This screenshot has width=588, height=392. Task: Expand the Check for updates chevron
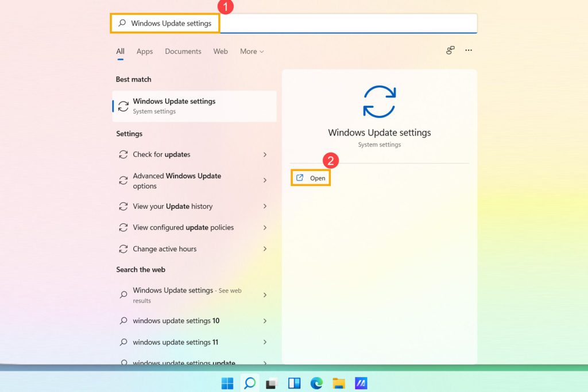[x=264, y=154]
